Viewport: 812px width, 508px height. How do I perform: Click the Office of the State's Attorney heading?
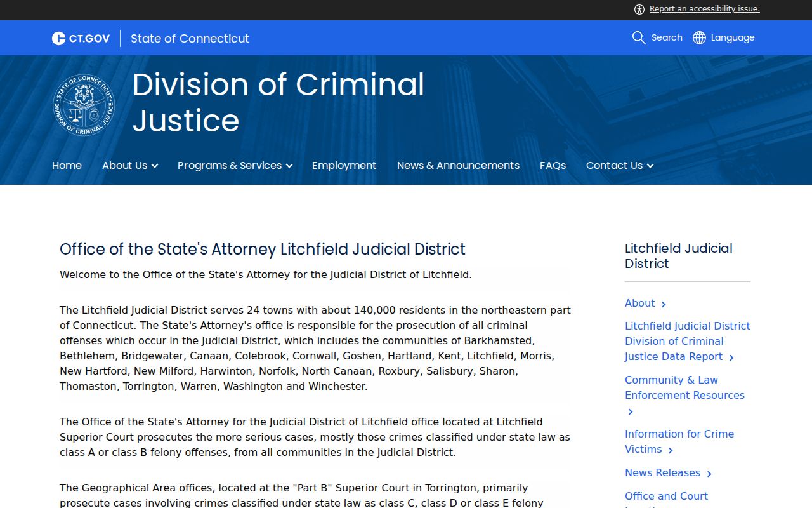(x=263, y=249)
